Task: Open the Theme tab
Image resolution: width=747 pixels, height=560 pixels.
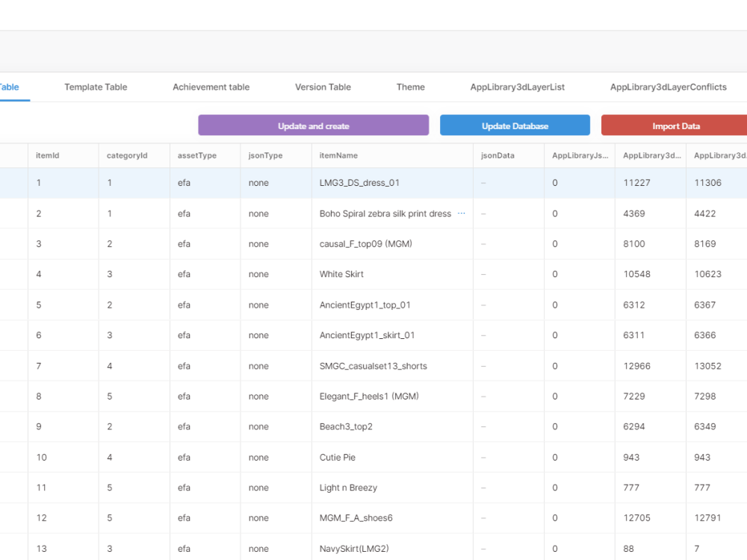Action: coord(410,87)
